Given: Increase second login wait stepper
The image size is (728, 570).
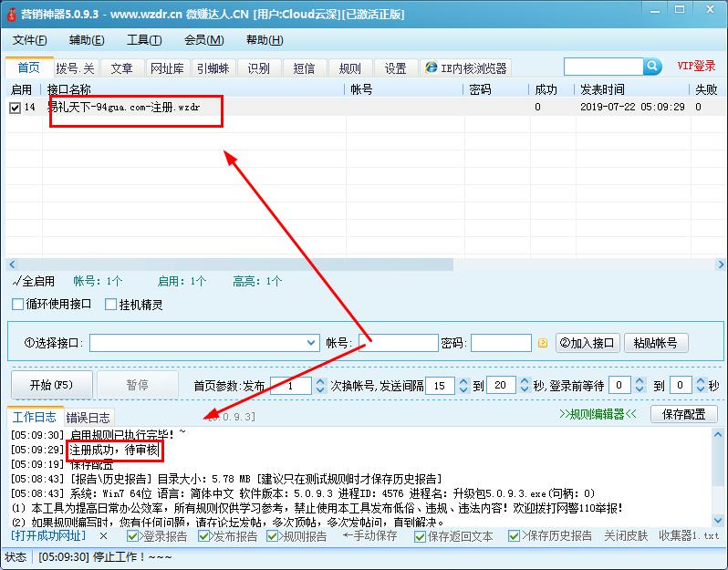Looking at the screenshot, I should 701,381.
